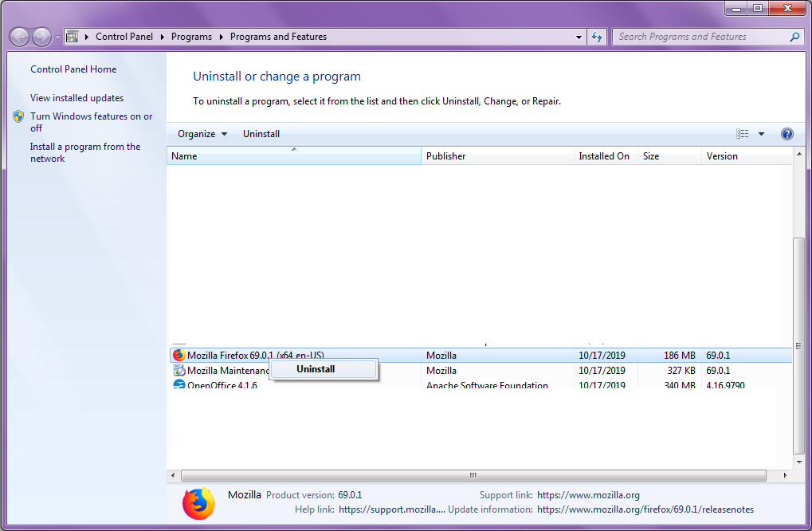The height and width of the screenshot is (531, 812).
Task: Open the recent pages dropdown arrow
Action: (x=57, y=37)
